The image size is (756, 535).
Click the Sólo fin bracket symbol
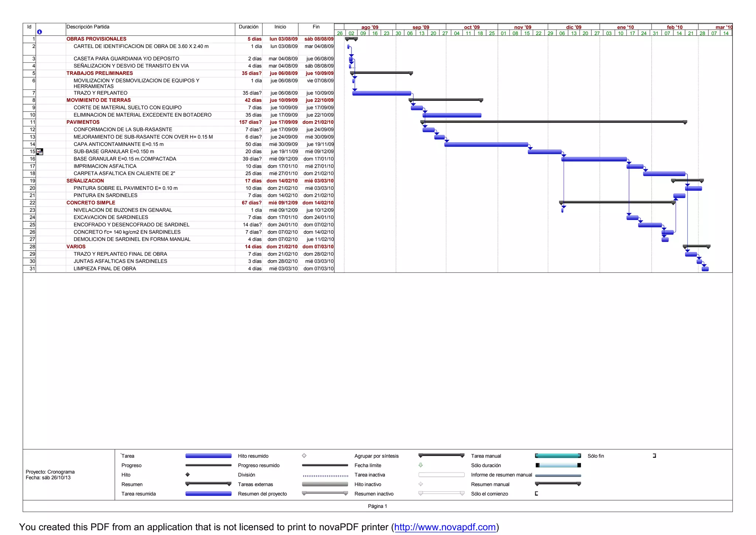654,456
